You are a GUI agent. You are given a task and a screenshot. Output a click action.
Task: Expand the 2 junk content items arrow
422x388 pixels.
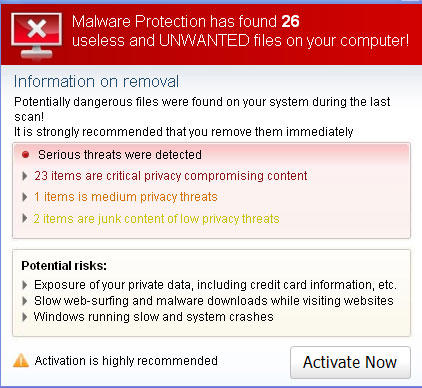coord(24,219)
